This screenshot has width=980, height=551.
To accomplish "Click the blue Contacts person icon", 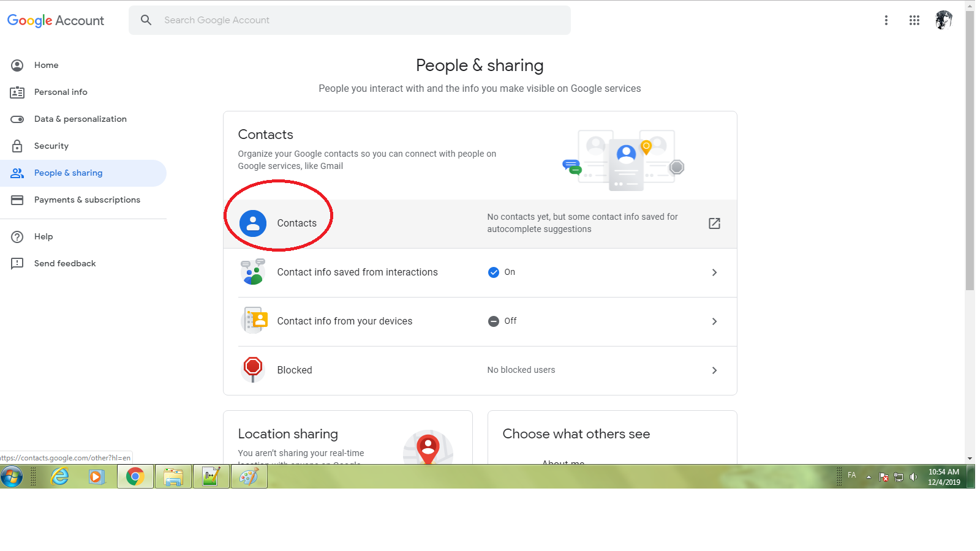I will [253, 223].
